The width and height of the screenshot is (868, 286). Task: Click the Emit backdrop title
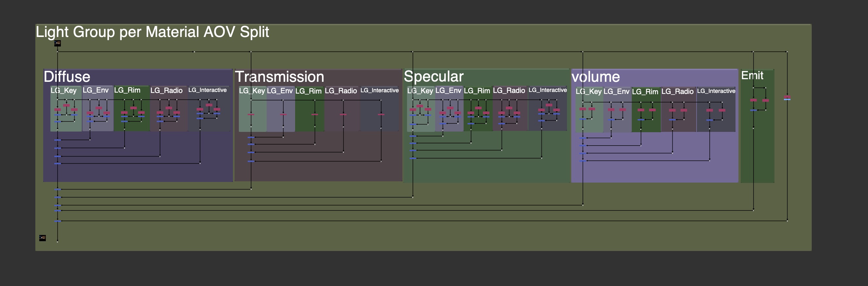tap(752, 76)
